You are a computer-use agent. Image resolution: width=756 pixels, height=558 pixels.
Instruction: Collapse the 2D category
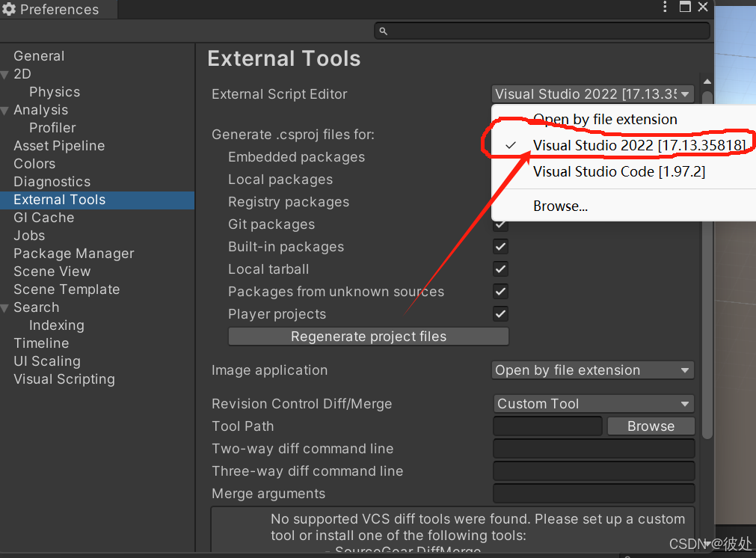coord(4,75)
